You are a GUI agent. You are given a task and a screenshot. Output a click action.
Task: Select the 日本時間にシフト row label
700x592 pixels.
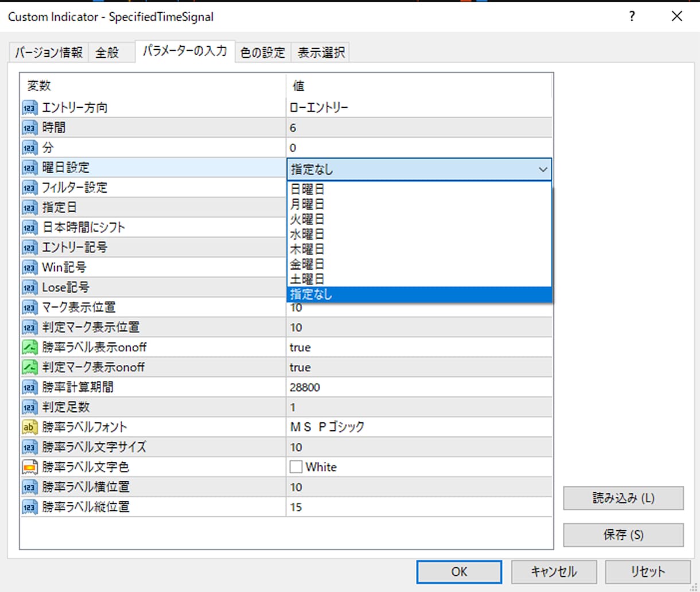[84, 228]
